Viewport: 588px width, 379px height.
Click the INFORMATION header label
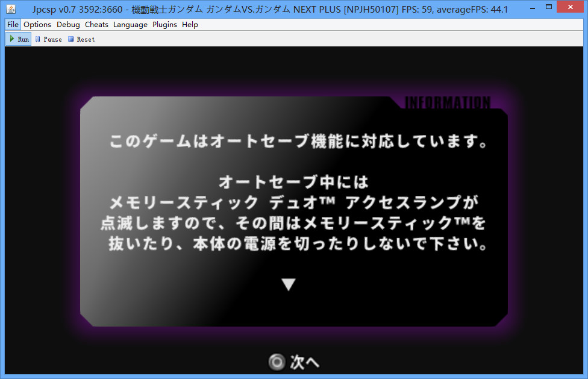click(x=448, y=102)
